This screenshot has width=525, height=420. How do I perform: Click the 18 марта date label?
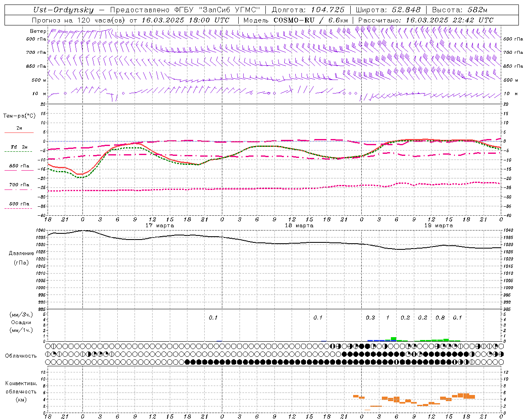(299, 226)
